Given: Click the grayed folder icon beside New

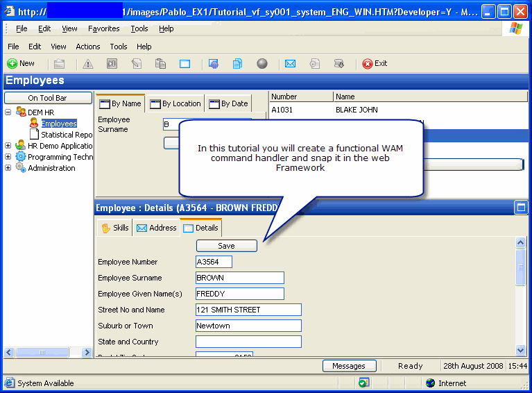Looking at the screenshot, I should 60,63.
